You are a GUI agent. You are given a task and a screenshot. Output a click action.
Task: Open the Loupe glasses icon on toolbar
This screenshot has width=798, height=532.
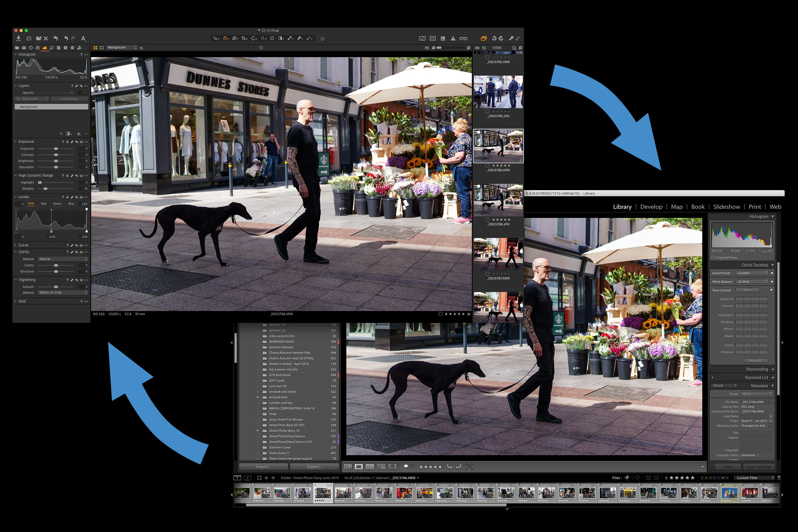tap(464, 39)
